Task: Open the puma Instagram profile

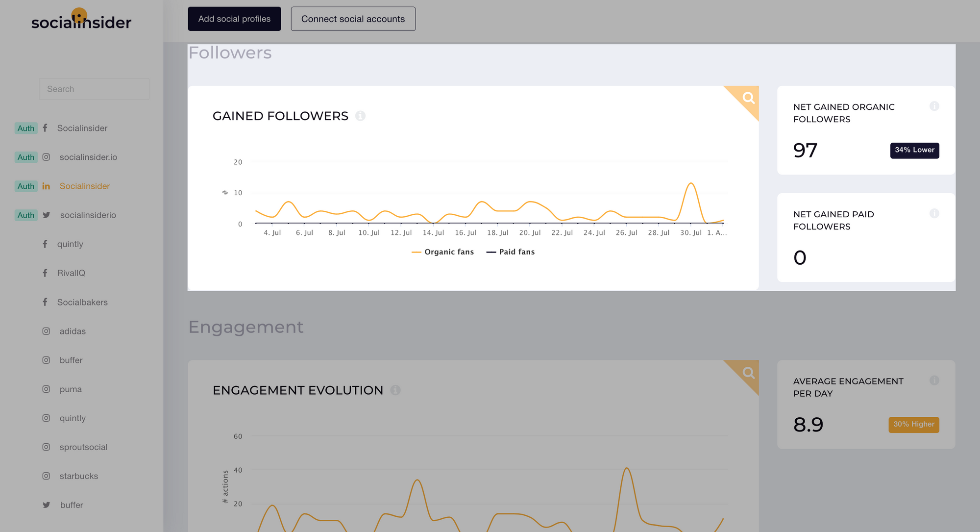Action: 71,389
